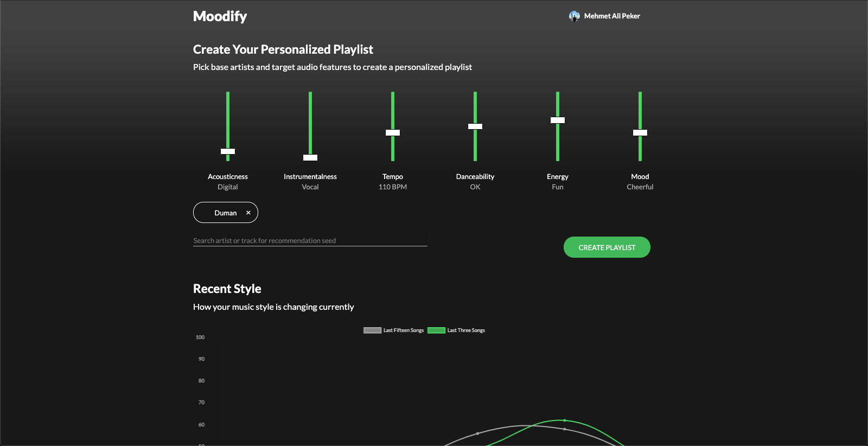Click the 110 BPM tempo value
This screenshot has height=446, width=868.
pos(393,187)
